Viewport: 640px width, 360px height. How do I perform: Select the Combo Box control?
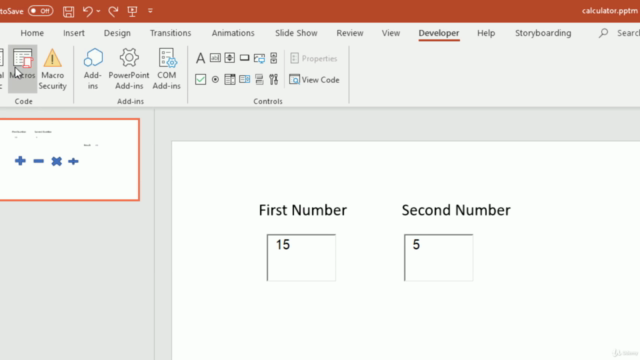[x=230, y=79]
